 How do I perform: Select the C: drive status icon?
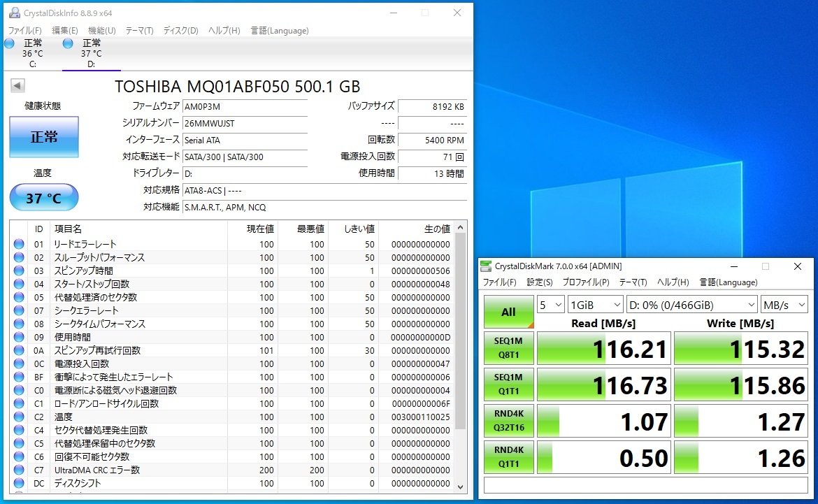(9, 44)
